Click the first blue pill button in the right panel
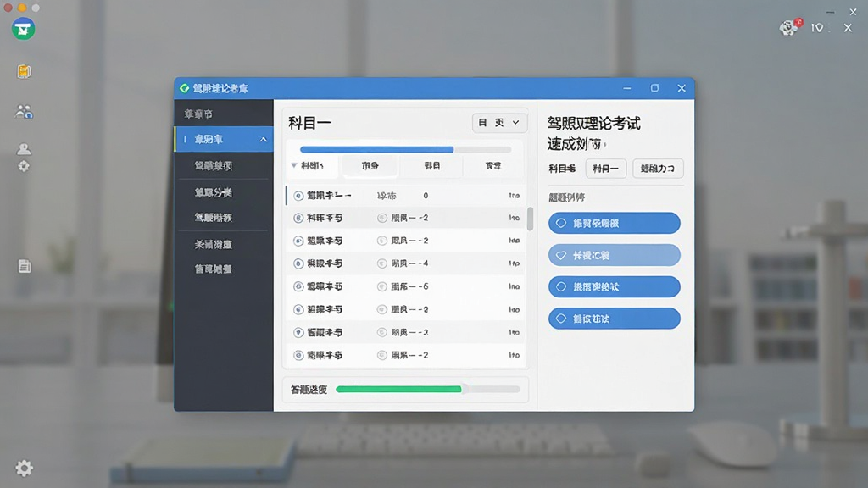The width and height of the screenshot is (868, 488). coord(615,223)
